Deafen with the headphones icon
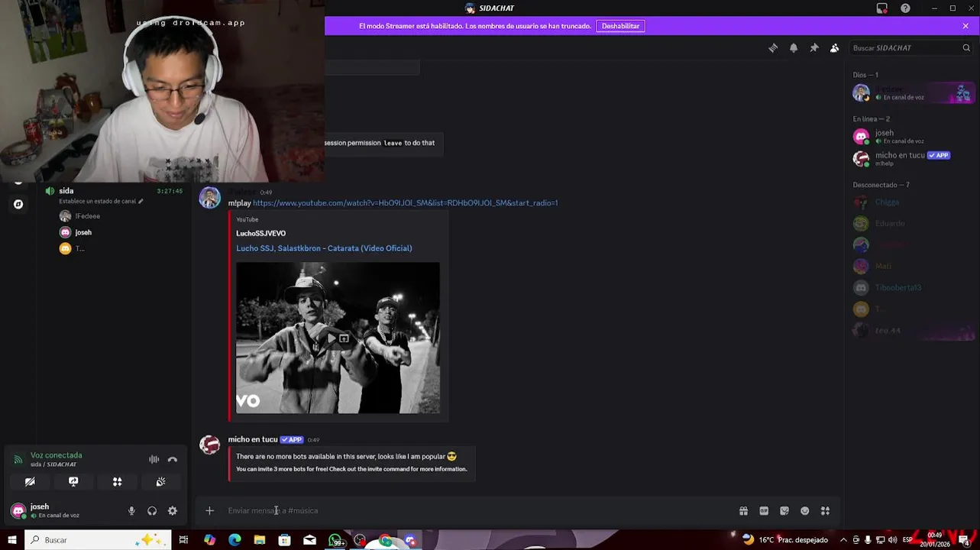 click(152, 511)
